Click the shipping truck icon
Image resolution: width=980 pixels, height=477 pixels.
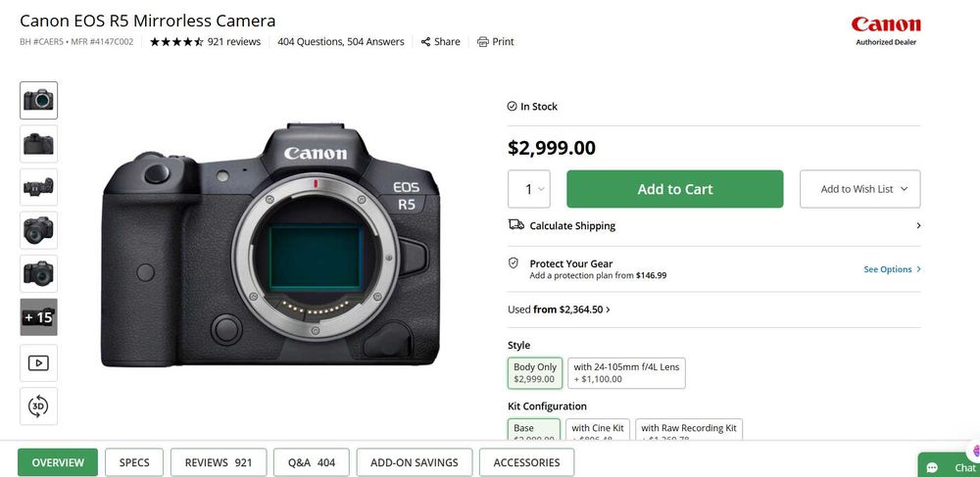coord(515,225)
